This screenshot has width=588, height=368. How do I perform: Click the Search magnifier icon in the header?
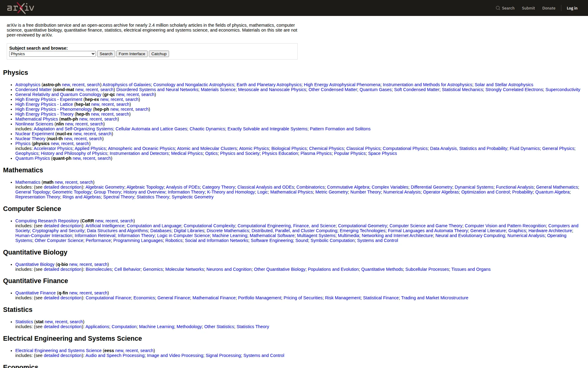[498, 8]
